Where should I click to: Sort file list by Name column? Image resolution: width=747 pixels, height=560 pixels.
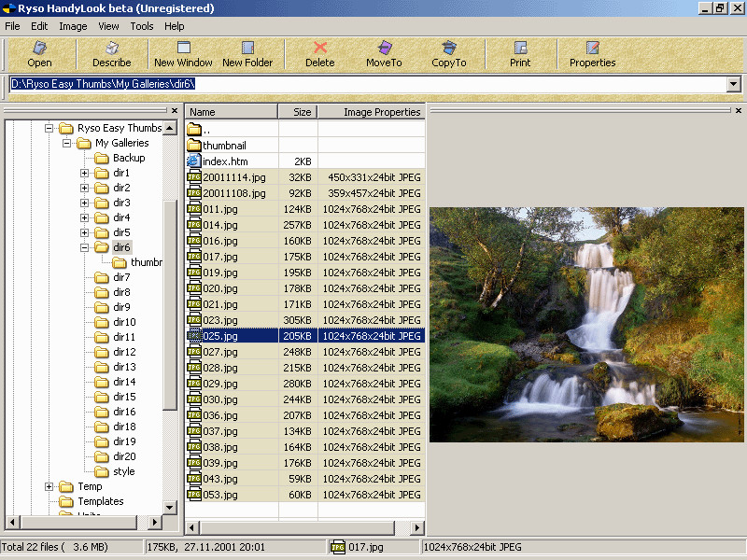click(231, 112)
